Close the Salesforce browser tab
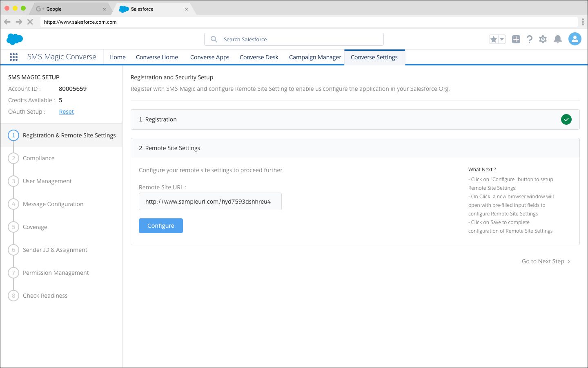The height and width of the screenshot is (368, 588). [187, 9]
